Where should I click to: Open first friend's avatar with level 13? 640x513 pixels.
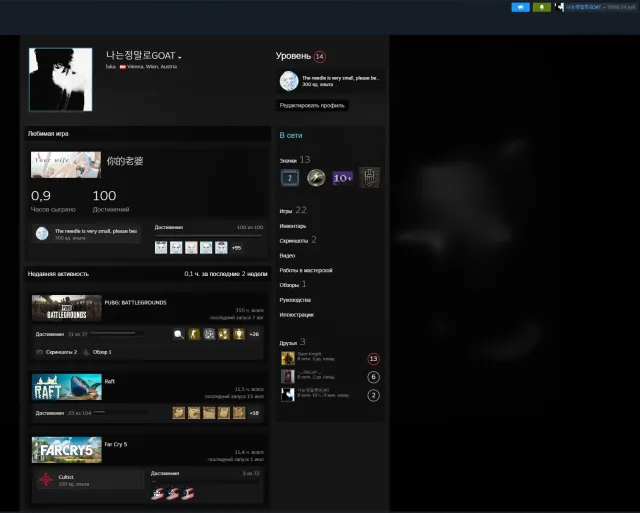click(288, 358)
